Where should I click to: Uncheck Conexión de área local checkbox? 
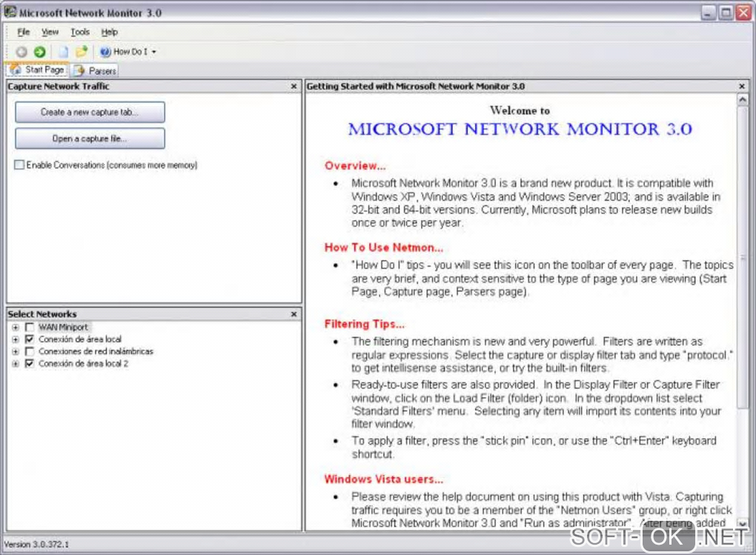(x=30, y=339)
